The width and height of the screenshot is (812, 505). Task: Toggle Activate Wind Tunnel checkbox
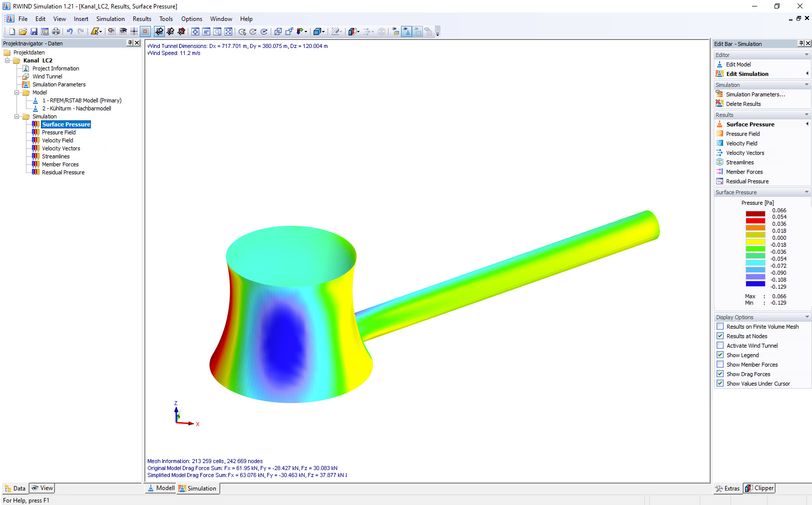tap(720, 346)
